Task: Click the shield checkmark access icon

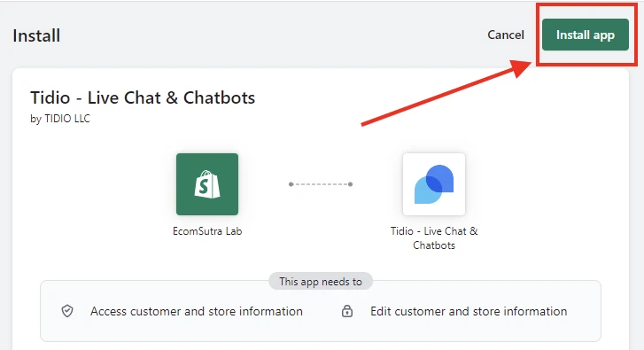Action: click(67, 311)
